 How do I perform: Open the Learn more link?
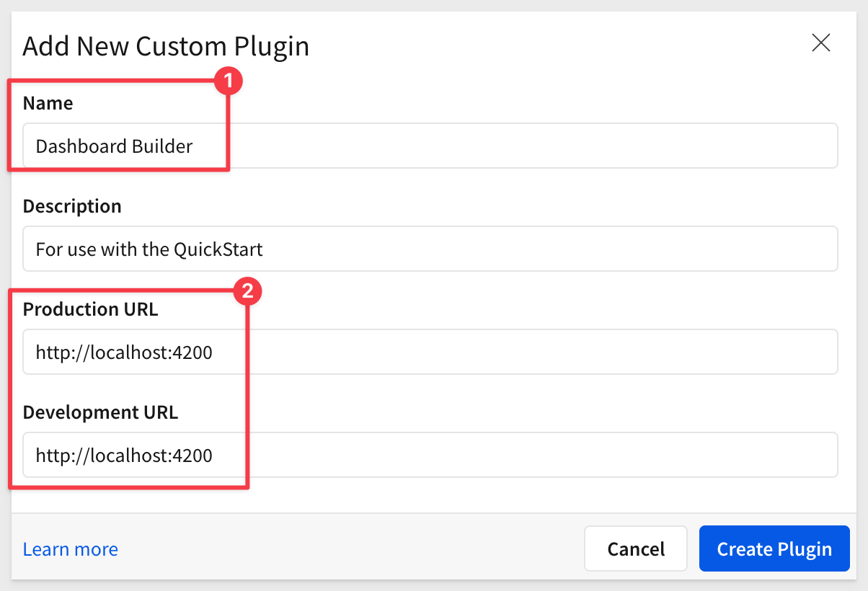click(71, 549)
